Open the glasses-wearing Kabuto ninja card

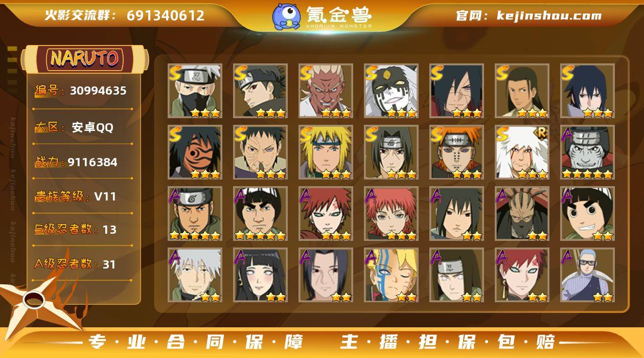point(587,275)
